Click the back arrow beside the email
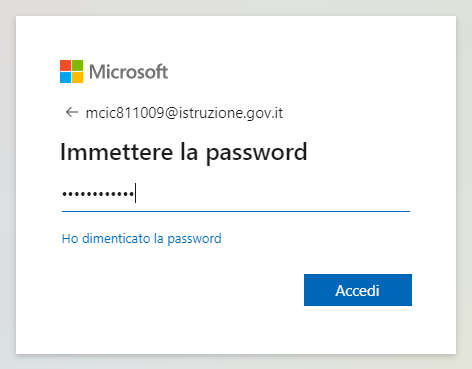The image size is (472, 369). pos(72,112)
